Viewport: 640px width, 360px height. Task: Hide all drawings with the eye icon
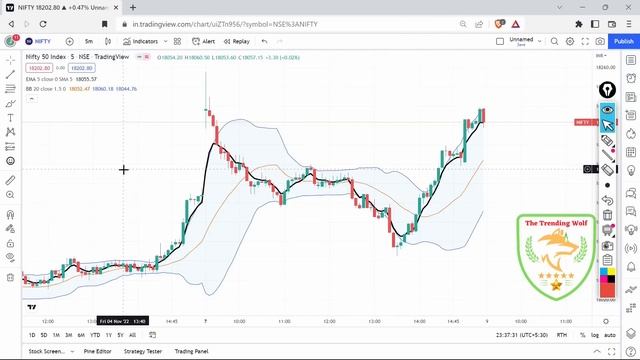coord(10,258)
